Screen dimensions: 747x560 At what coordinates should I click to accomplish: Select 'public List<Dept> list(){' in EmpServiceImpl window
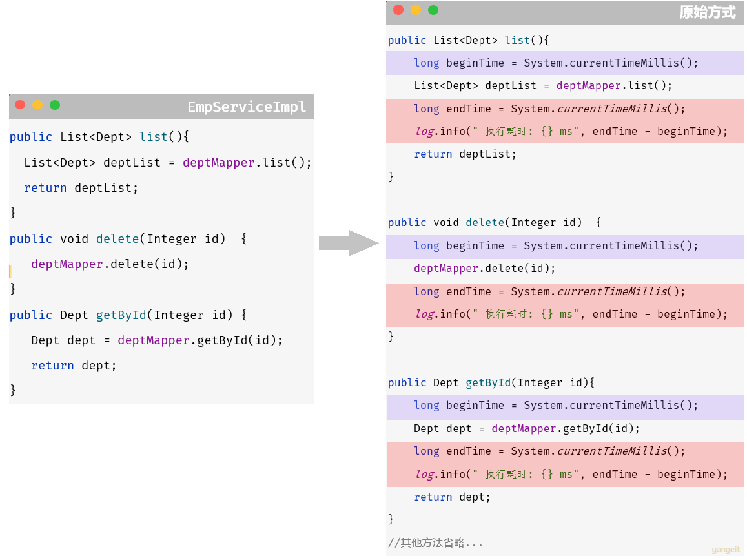tap(99, 137)
